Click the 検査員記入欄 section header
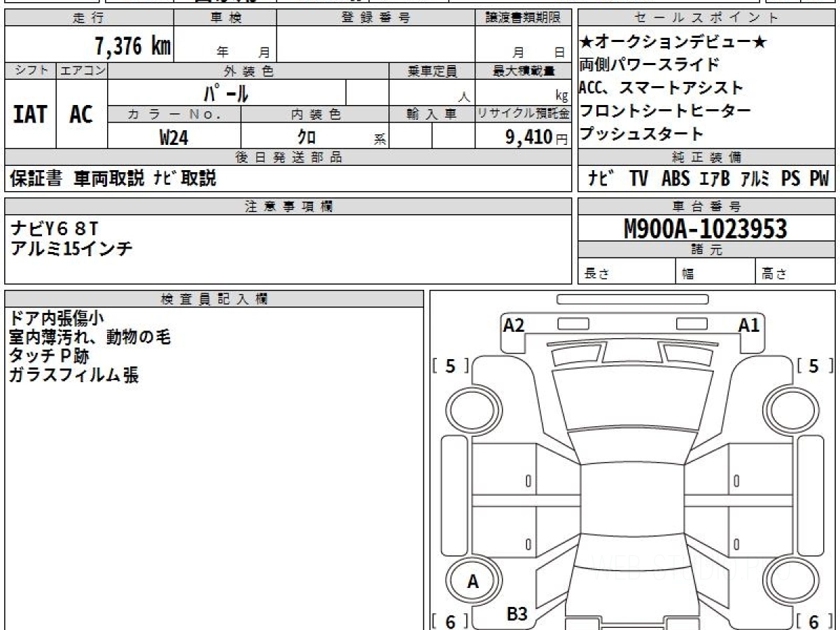This screenshot has height=630, width=840. (213, 299)
